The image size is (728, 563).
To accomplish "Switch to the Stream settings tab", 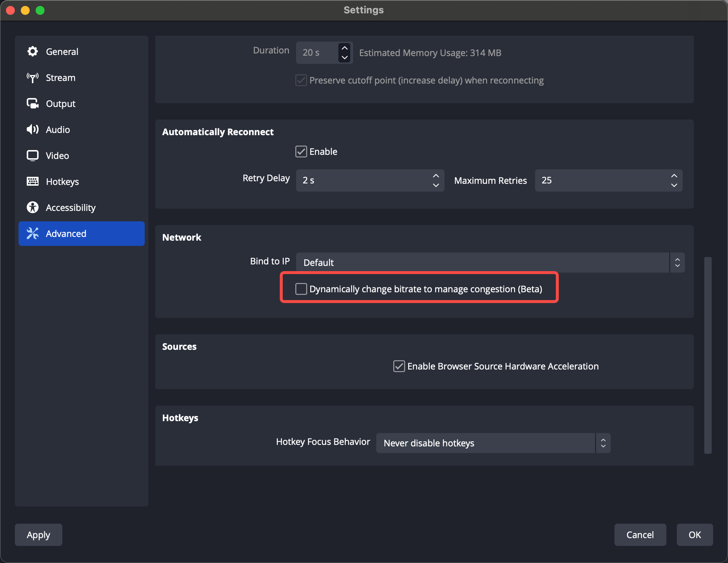I will coord(60,78).
